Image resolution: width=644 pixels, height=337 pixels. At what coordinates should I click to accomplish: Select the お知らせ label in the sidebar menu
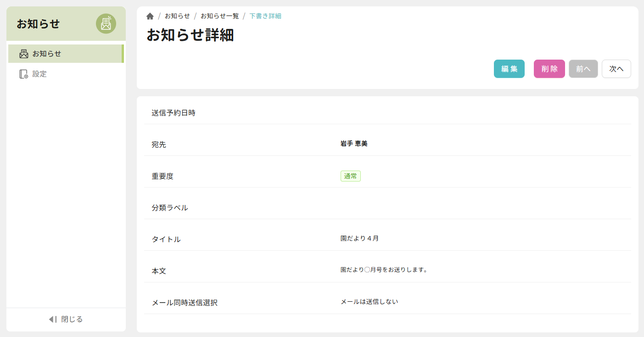coord(47,54)
